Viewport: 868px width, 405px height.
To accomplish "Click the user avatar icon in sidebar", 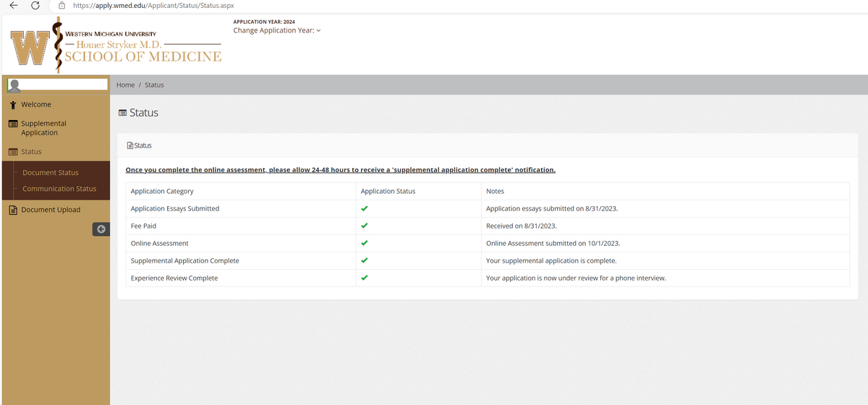I will 13,85.
